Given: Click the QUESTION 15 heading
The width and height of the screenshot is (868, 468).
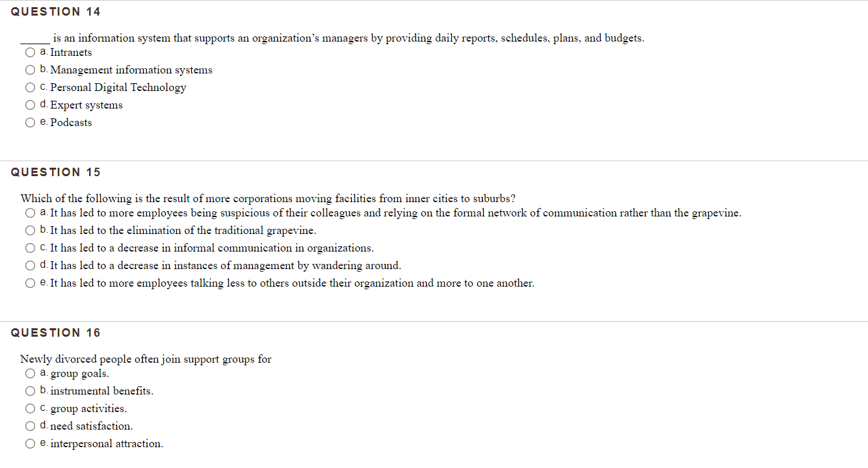Looking at the screenshot, I should click(56, 172).
